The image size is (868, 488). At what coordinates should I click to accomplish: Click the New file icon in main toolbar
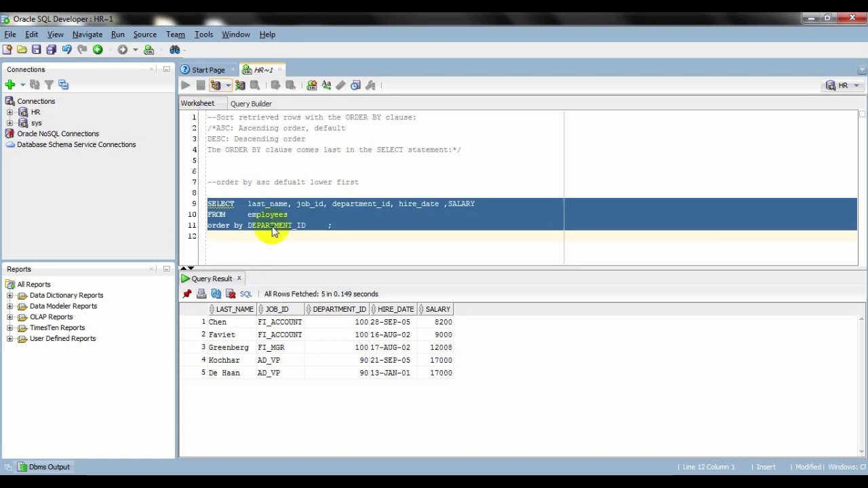7,49
